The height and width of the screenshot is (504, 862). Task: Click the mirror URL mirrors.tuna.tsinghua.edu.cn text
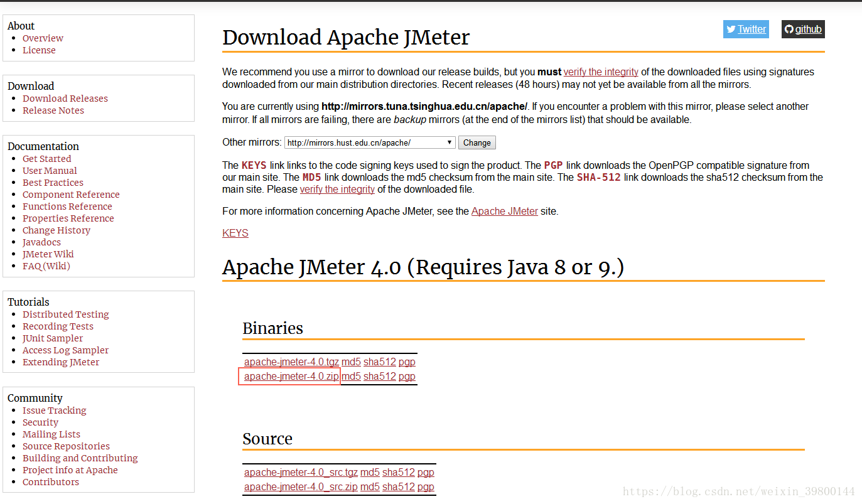pyautogui.click(x=424, y=107)
